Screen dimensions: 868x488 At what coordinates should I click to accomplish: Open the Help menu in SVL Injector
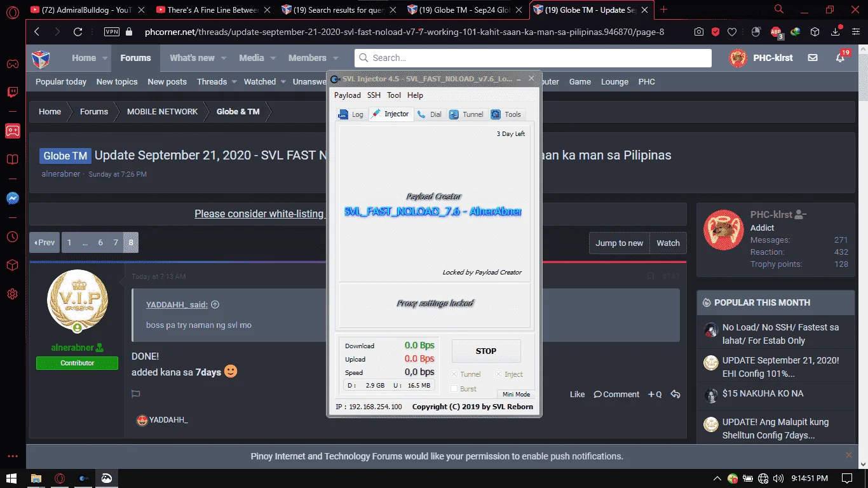tap(415, 95)
